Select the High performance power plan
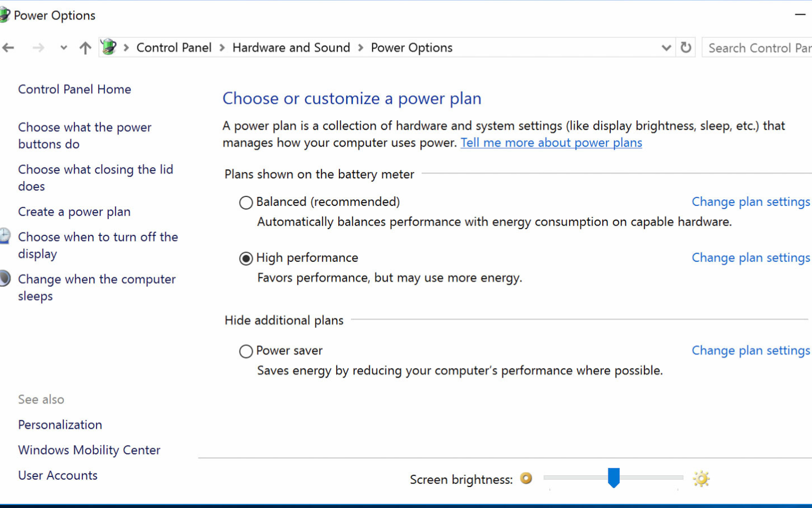Screen dimensions: 812x508 tap(246, 259)
